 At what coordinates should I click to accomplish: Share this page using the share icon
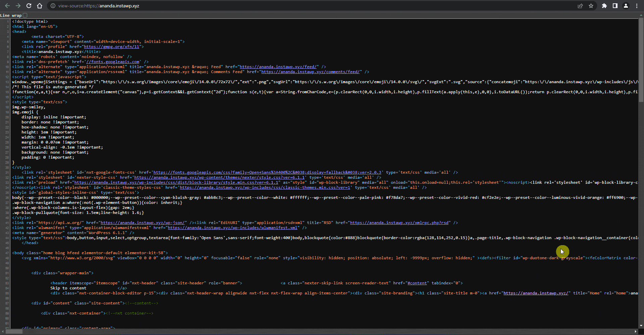pyautogui.click(x=580, y=6)
